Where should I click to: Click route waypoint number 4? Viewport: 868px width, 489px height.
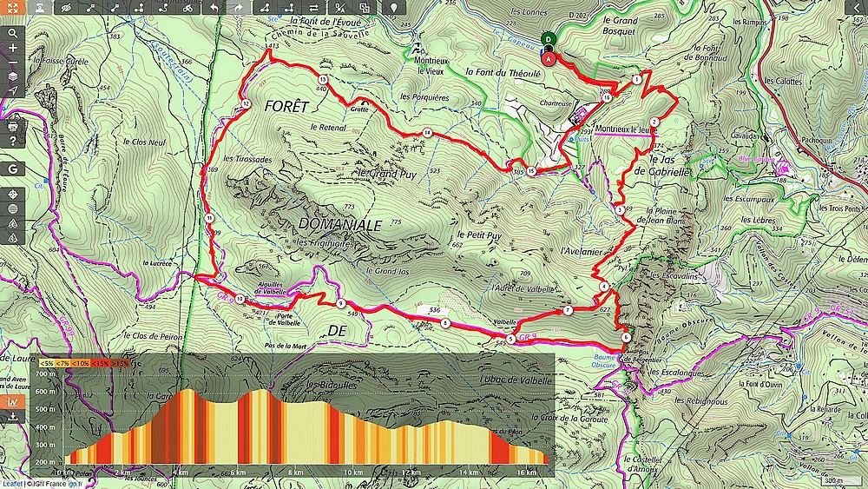(604, 287)
